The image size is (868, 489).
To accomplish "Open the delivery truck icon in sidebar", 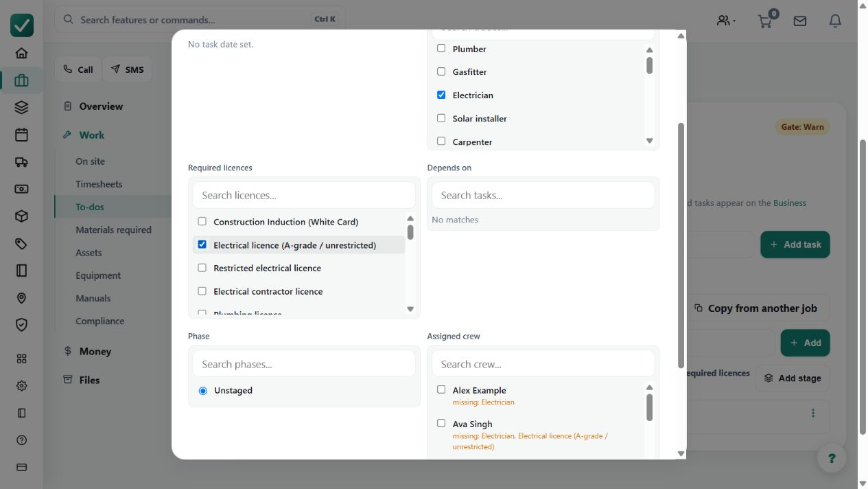I will coord(21,162).
